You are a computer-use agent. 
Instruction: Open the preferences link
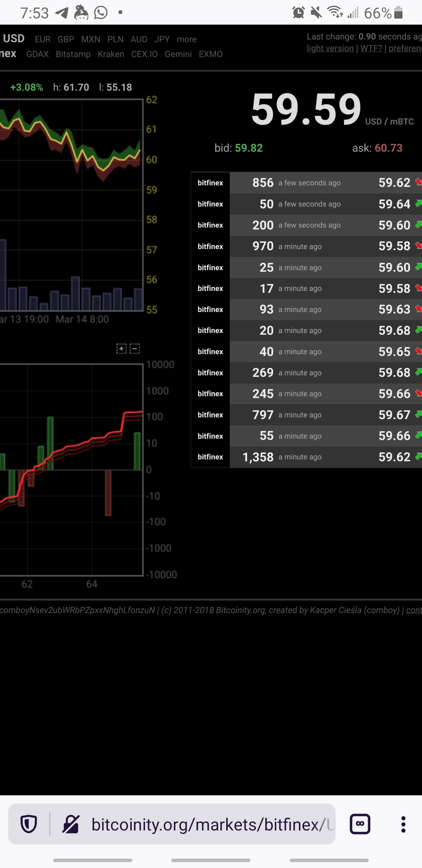pos(405,48)
